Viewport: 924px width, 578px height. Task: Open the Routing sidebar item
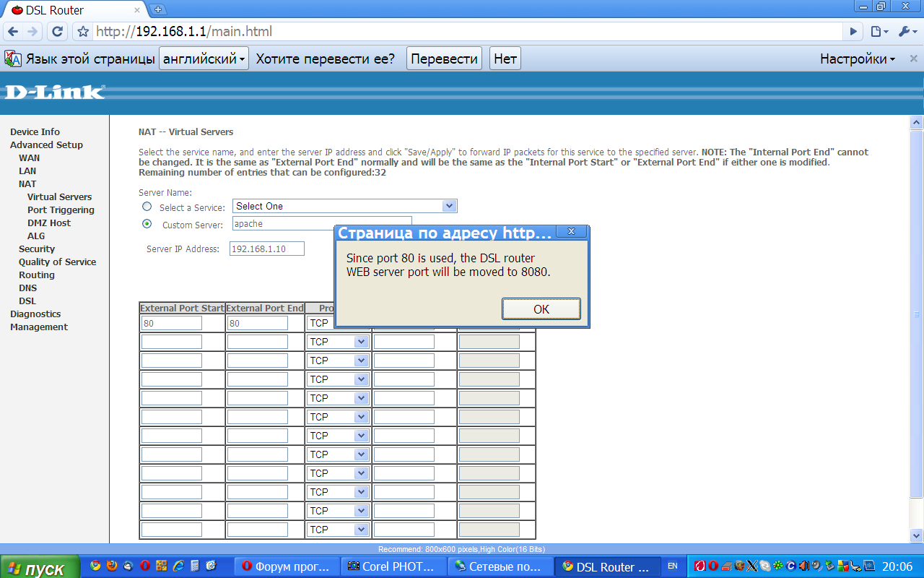tap(37, 275)
